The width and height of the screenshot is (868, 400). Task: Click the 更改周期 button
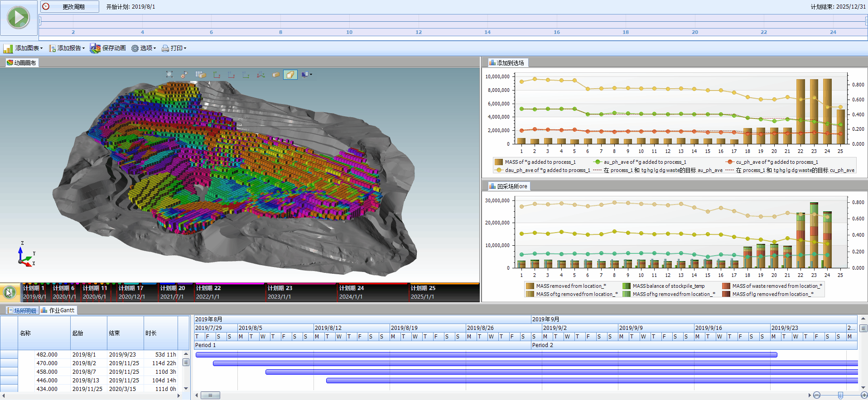[70, 7]
